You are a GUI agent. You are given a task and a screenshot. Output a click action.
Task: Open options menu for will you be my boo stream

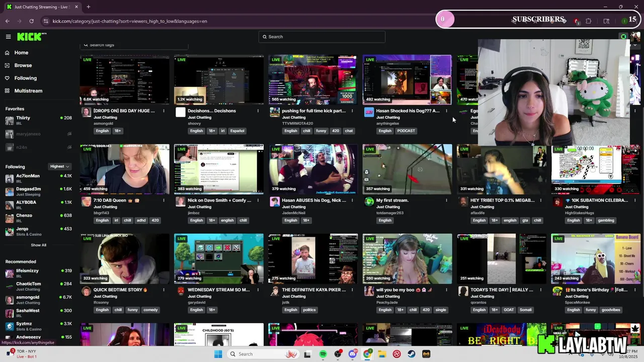(446, 290)
